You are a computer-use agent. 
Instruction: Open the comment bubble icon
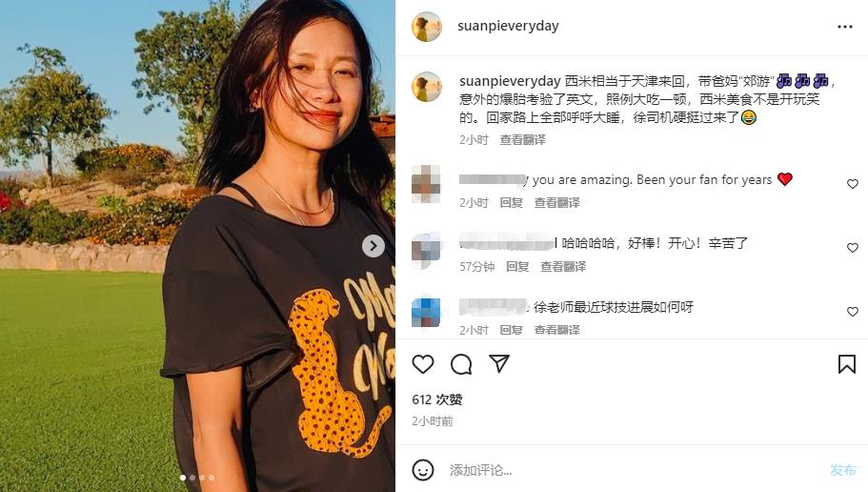click(461, 364)
